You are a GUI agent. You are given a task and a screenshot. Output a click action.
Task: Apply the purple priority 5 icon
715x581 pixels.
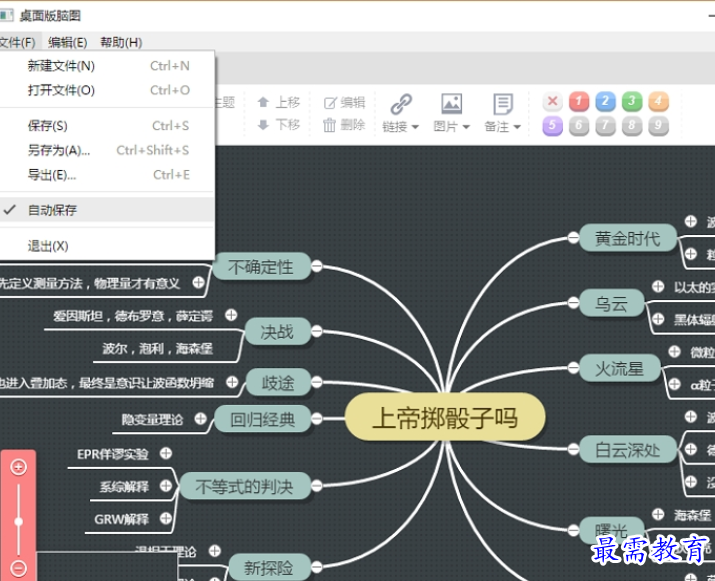click(x=552, y=125)
